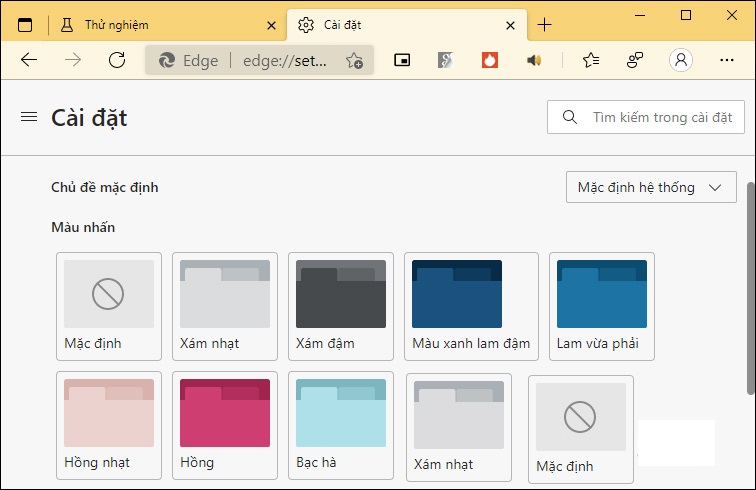
Task: Add this page to favorites star
Action: tap(354, 61)
